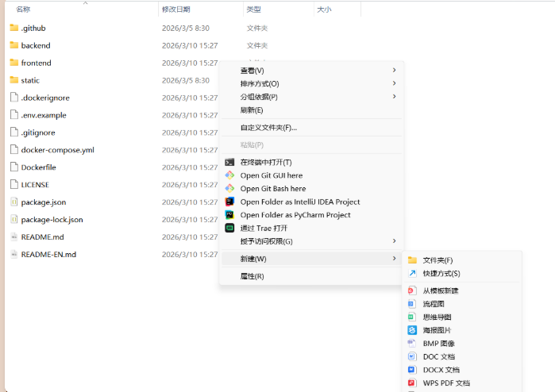This screenshot has height=392, width=555.
Task: Expand the 分组依据(P) submenu arrow
Action: [x=394, y=97]
